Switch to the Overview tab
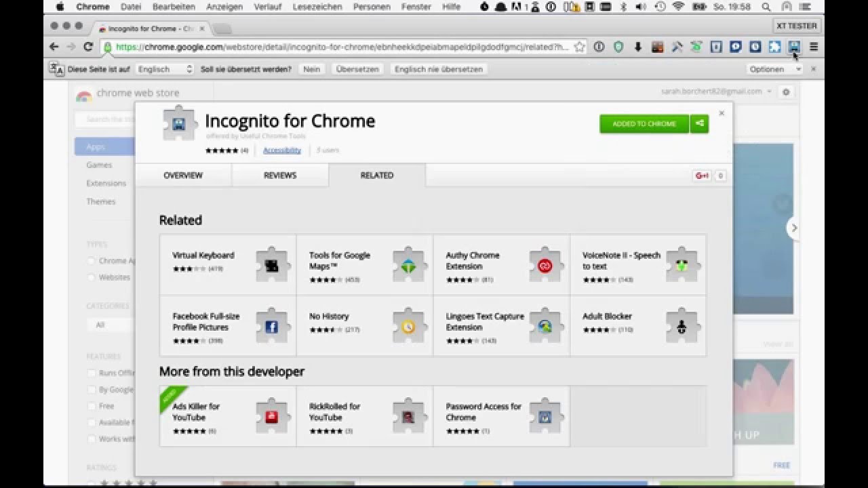This screenshot has height=488, width=868. 183,175
